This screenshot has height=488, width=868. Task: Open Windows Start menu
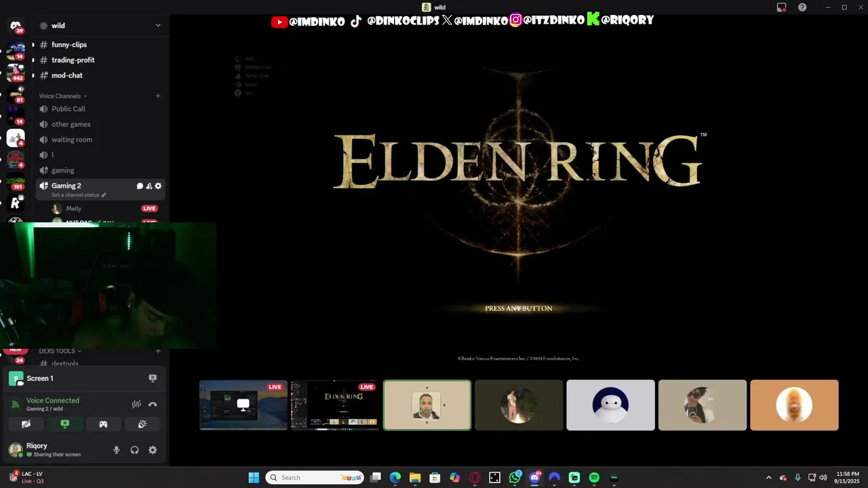[254, 478]
